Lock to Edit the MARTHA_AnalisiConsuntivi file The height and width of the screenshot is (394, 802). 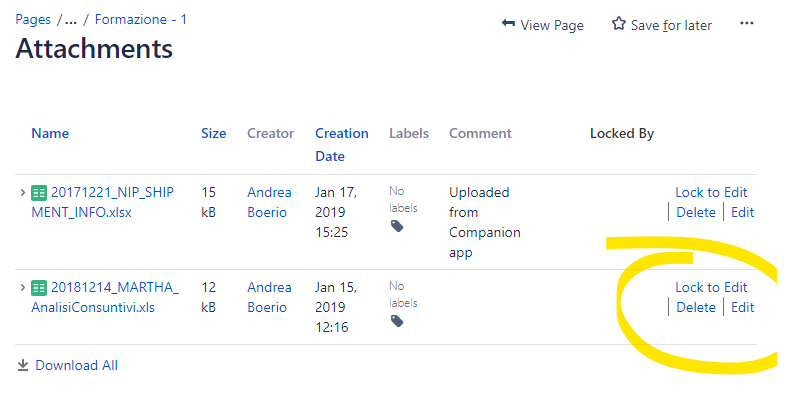click(x=711, y=287)
